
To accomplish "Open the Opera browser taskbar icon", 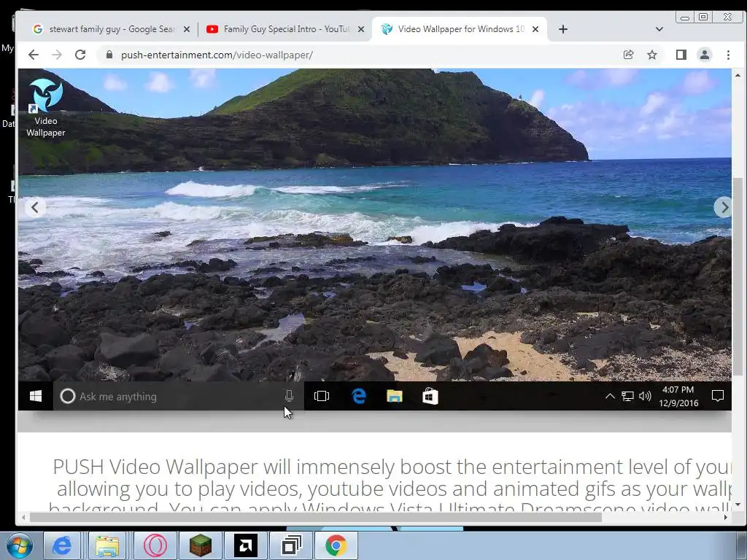I will pyautogui.click(x=155, y=545).
